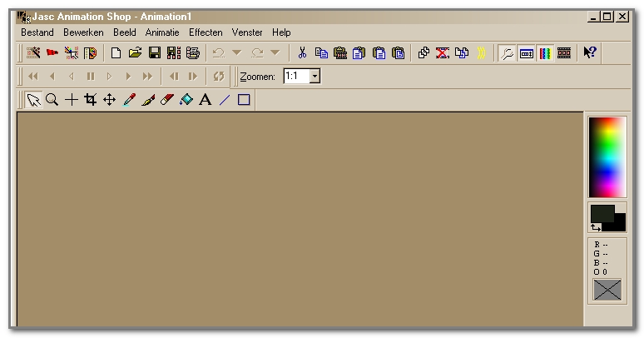Expand the Redo history dropdown arrow
644x338 pixels.
click(275, 52)
